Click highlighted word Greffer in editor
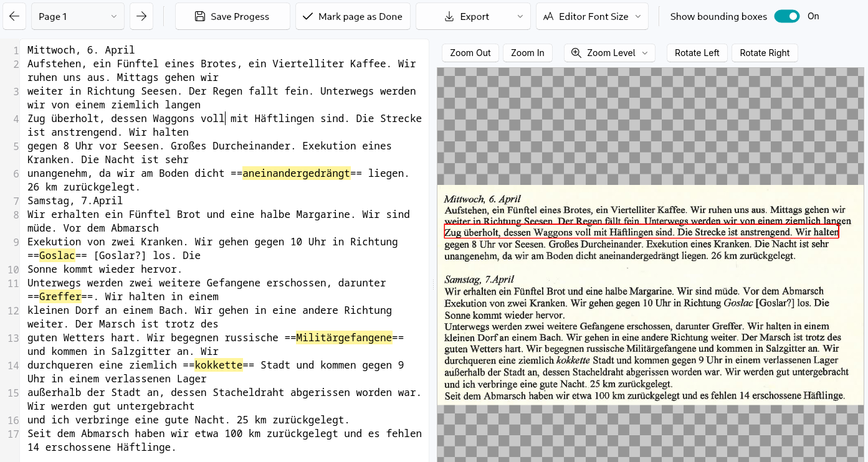Image resolution: width=868 pixels, height=462 pixels. coord(60,296)
